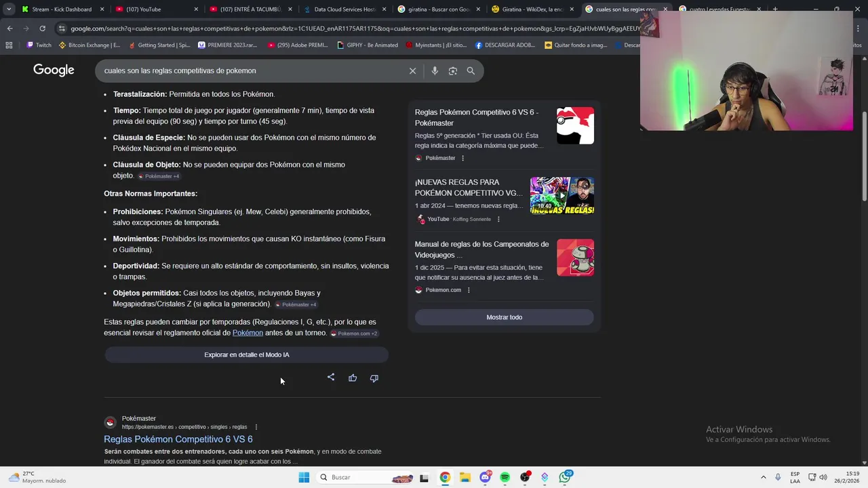Open Reglas Pokémon Competitivo sidebar card title

pyautogui.click(x=477, y=117)
